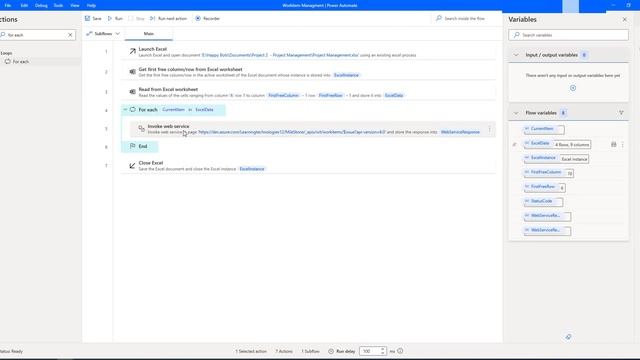Click the Stop button in toolbar

coord(137,18)
